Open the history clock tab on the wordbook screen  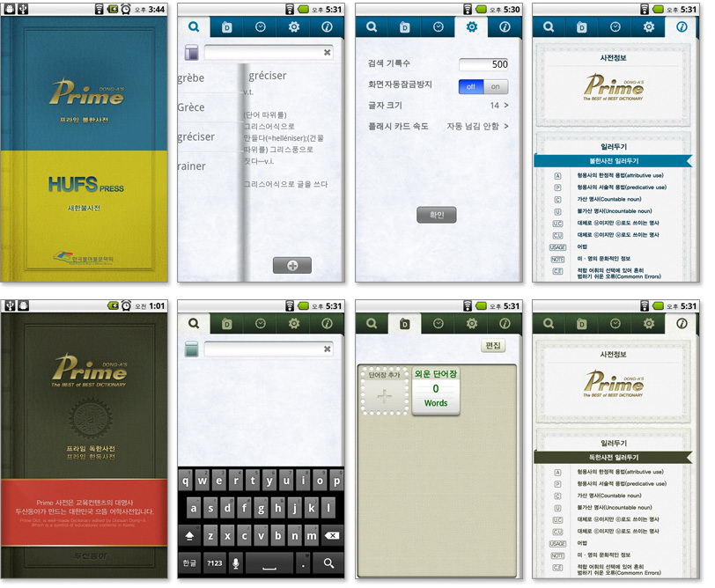(x=439, y=324)
